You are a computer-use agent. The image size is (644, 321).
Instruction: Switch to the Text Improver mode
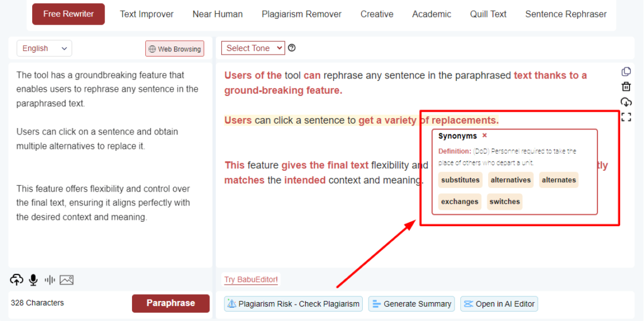147,14
